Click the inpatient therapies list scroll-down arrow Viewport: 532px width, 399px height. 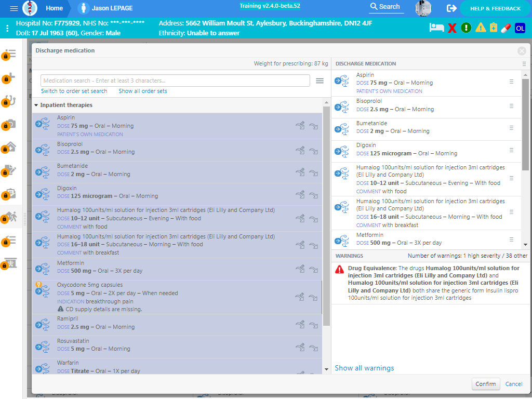pos(326,369)
